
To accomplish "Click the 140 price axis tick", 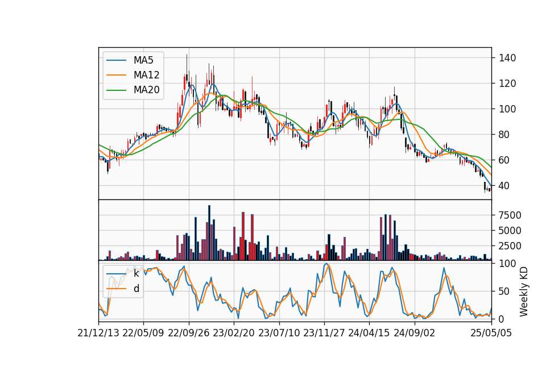I will coord(507,58).
